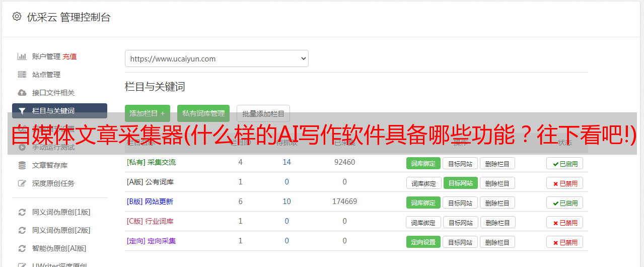Open 私有词库管理
The height and width of the screenshot is (267, 644).
pyautogui.click(x=203, y=113)
